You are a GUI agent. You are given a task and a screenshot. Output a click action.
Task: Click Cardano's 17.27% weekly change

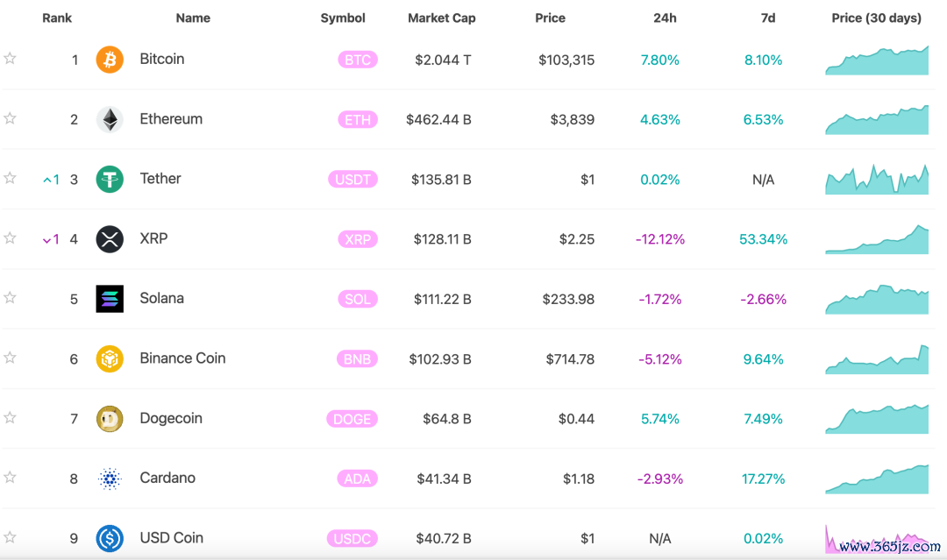[764, 478]
